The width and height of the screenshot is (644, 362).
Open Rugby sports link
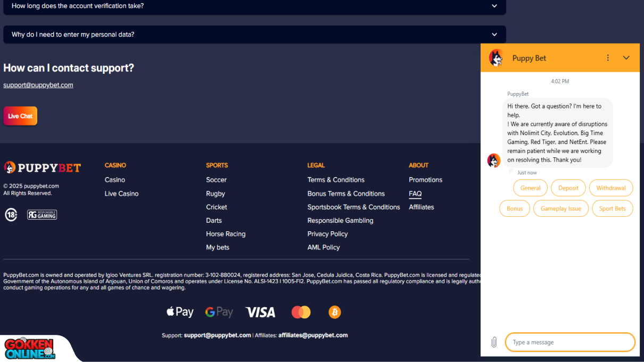click(x=216, y=193)
